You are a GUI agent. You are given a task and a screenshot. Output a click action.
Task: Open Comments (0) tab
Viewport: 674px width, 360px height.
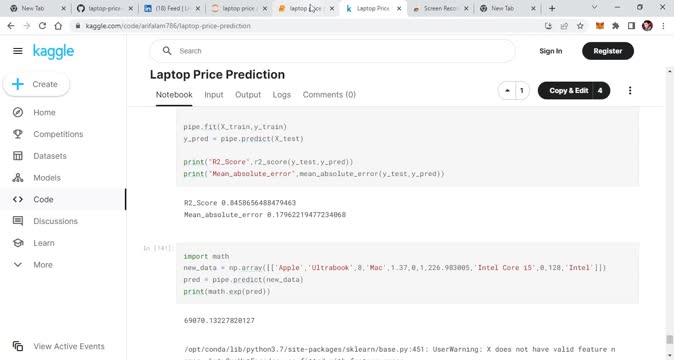click(329, 95)
